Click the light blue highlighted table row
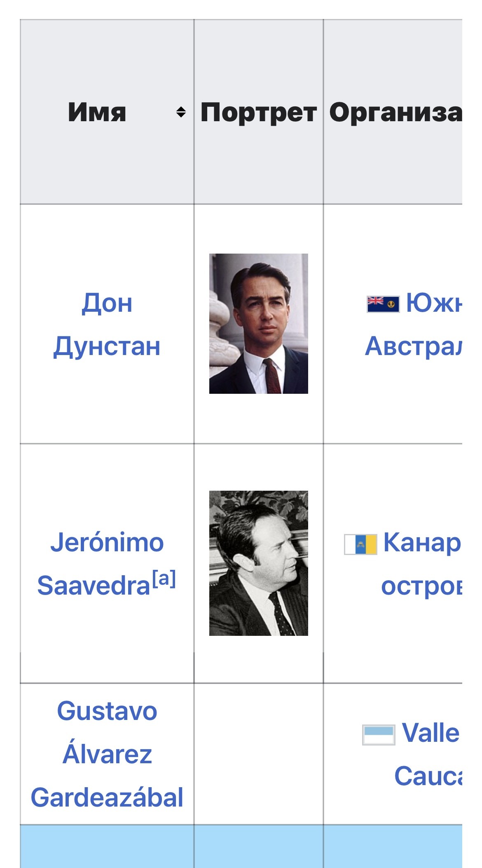The width and height of the screenshot is (482, 868). coord(241,846)
